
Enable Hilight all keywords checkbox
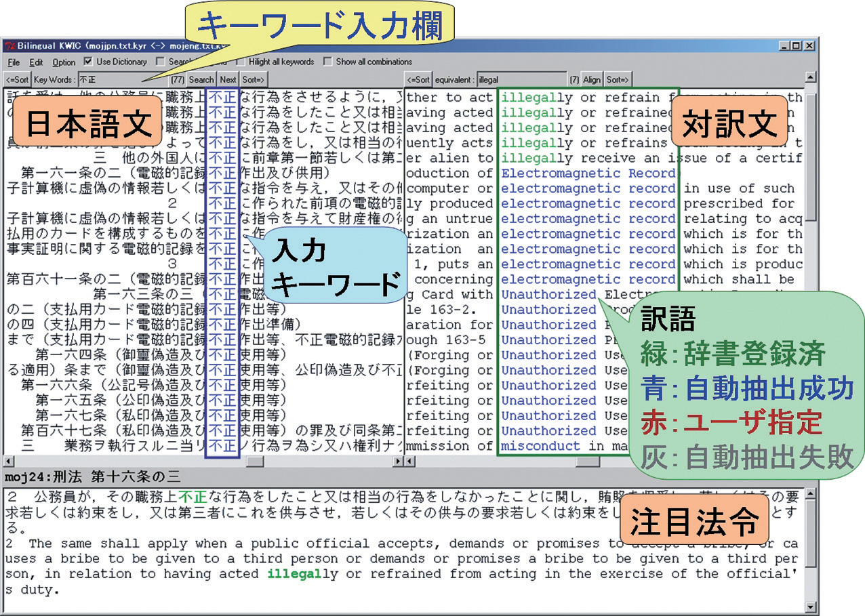pos(241,62)
